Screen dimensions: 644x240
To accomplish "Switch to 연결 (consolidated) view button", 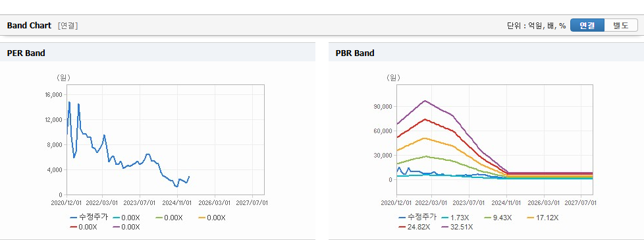I will click(587, 26).
